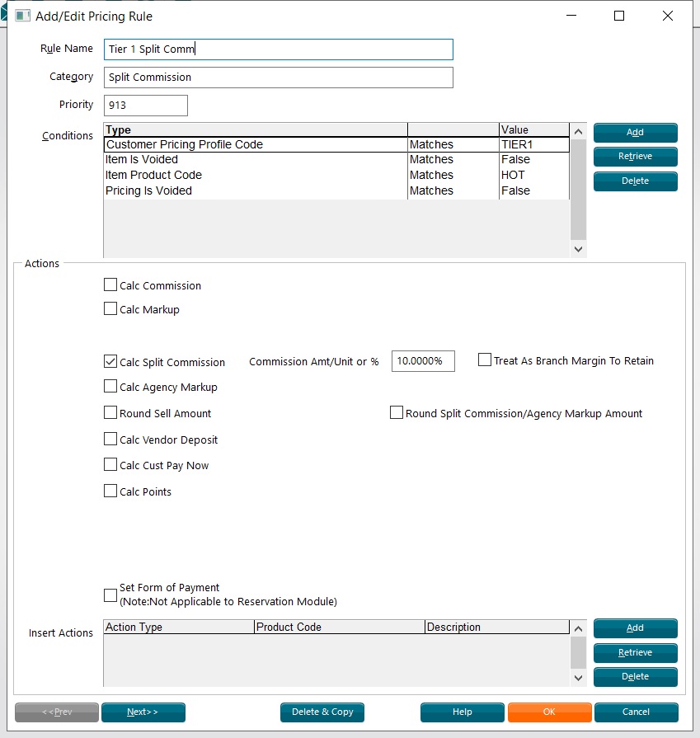Select the Item Product Code condition row
The image size is (700, 738).
click(x=336, y=175)
